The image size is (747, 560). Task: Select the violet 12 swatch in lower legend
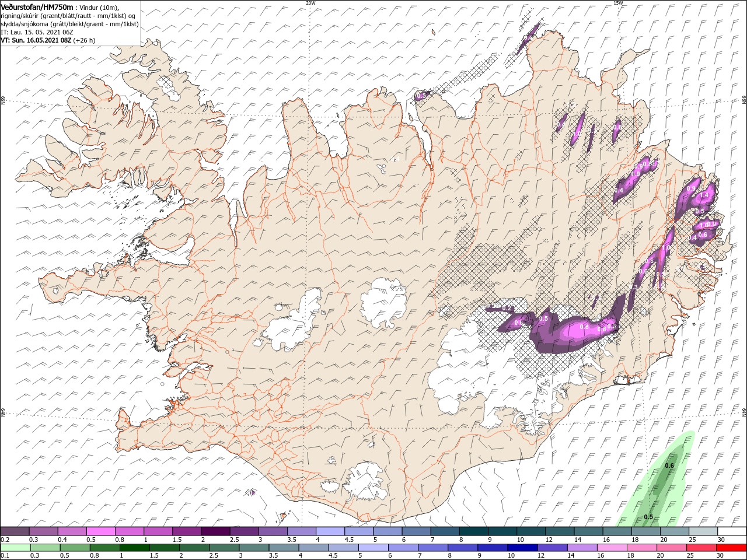click(552, 548)
